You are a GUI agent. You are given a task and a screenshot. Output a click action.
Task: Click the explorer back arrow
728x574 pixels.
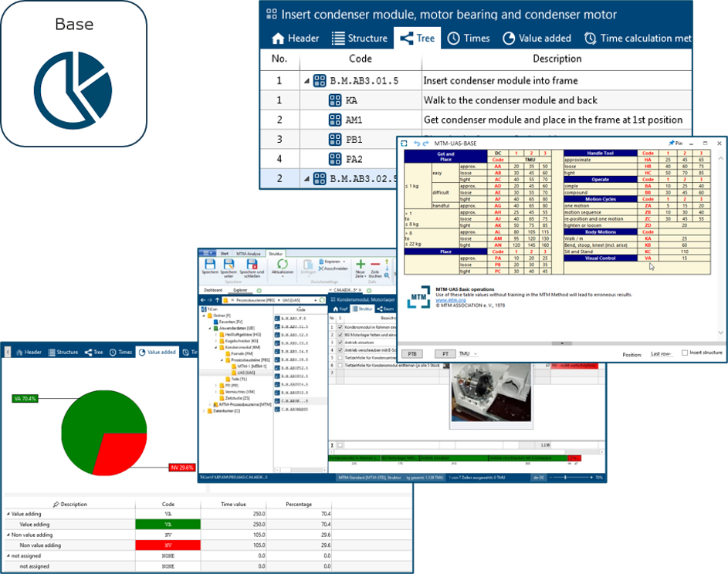coord(203,300)
